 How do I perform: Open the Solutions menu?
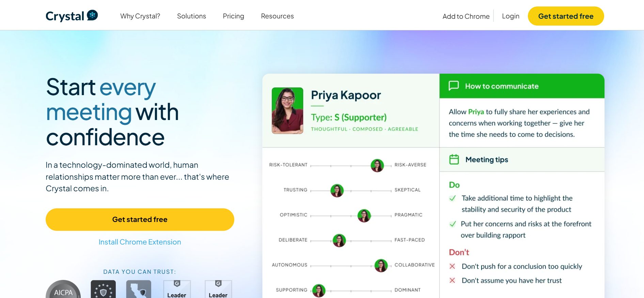click(191, 16)
